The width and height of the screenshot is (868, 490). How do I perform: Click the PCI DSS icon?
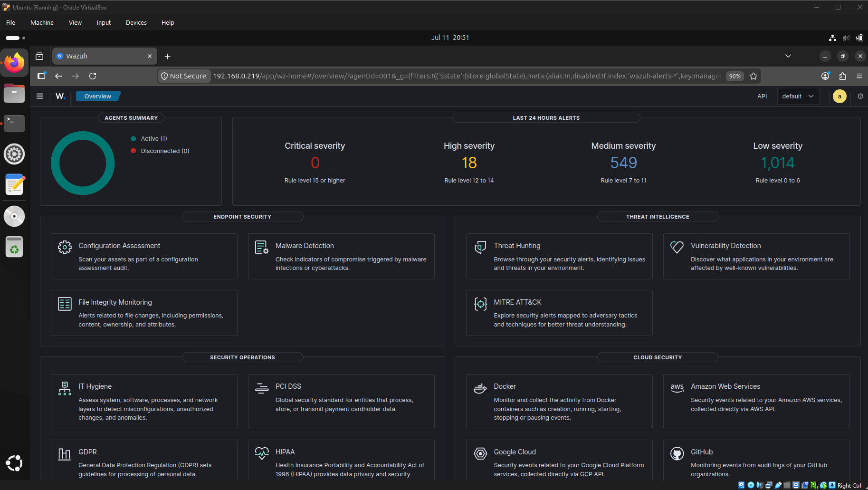point(262,388)
